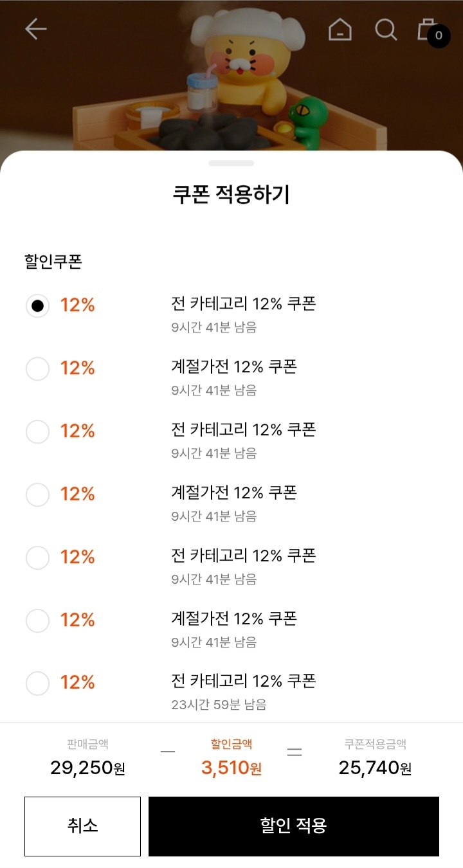Tap the 쿠폰 적용하기 sheet title
The height and width of the screenshot is (868, 463).
click(232, 194)
